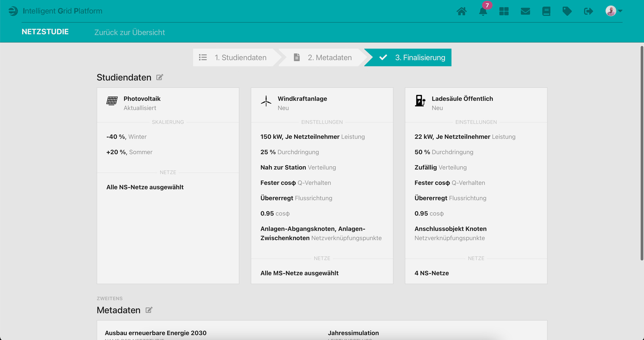Open the grid dashboard icon

[x=504, y=11]
